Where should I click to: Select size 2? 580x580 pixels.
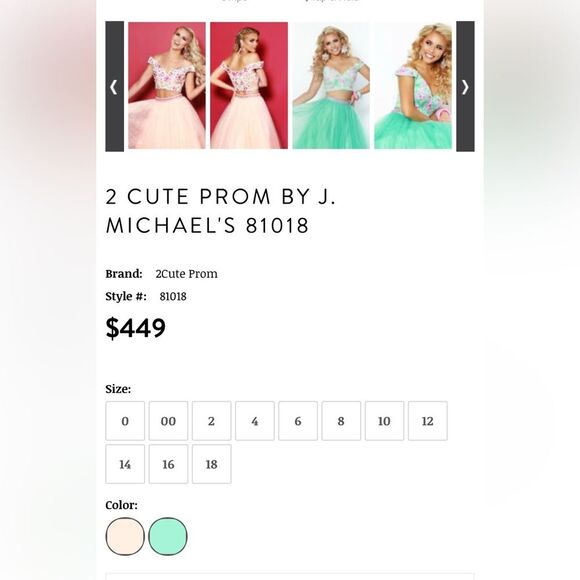click(x=212, y=421)
